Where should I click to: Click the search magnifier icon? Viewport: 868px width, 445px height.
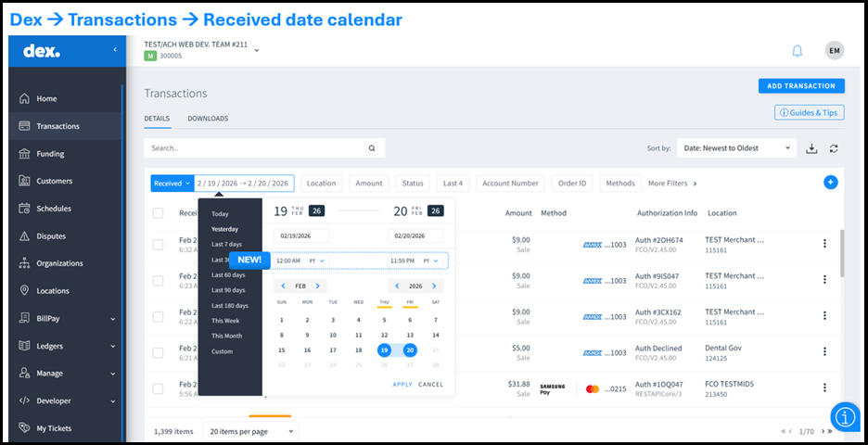[372, 147]
